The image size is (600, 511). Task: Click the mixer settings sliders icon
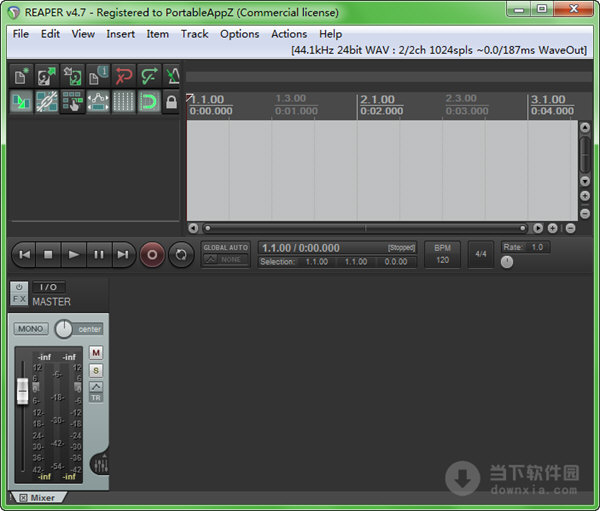[101, 464]
